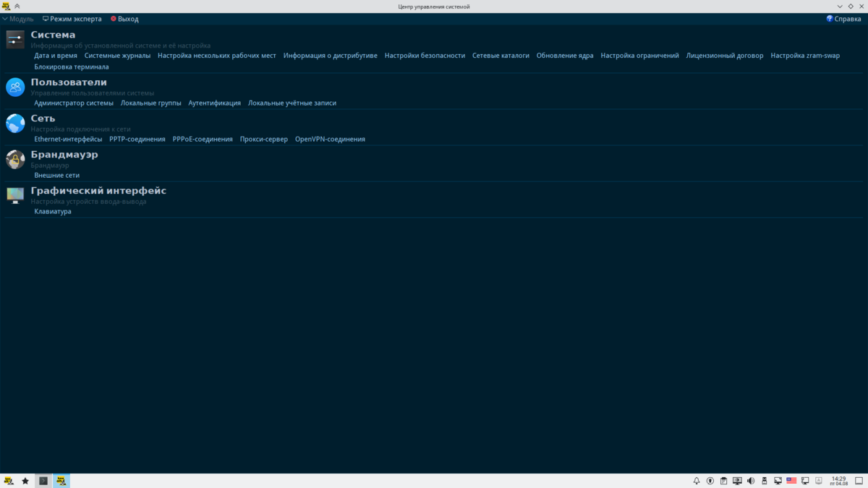Click the Пользователи heading
Screen dimensions: 868x488
click(69, 82)
